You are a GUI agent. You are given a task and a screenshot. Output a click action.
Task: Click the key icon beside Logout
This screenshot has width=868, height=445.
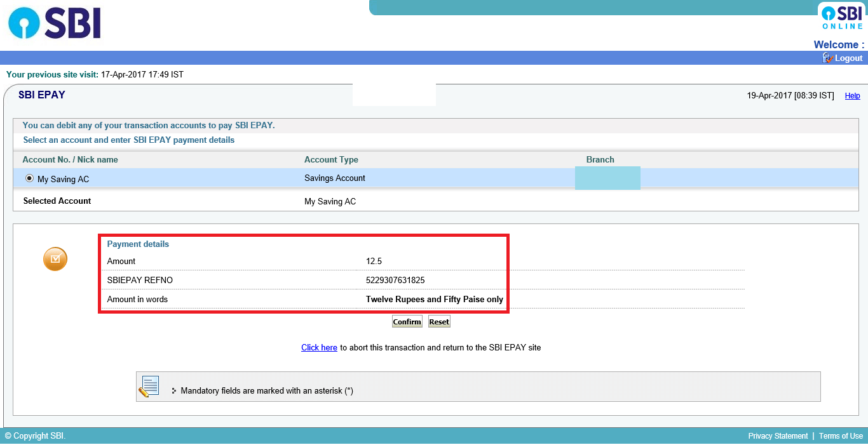pos(827,58)
